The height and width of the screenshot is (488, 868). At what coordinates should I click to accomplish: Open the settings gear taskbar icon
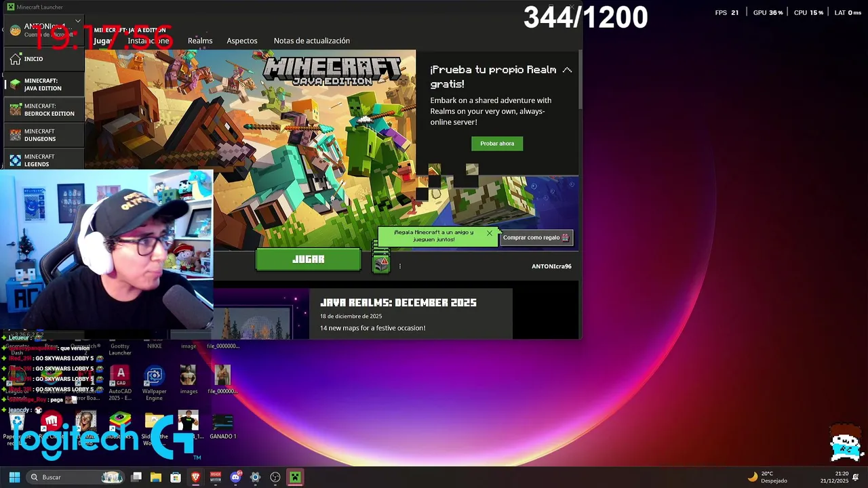click(x=255, y=477)
